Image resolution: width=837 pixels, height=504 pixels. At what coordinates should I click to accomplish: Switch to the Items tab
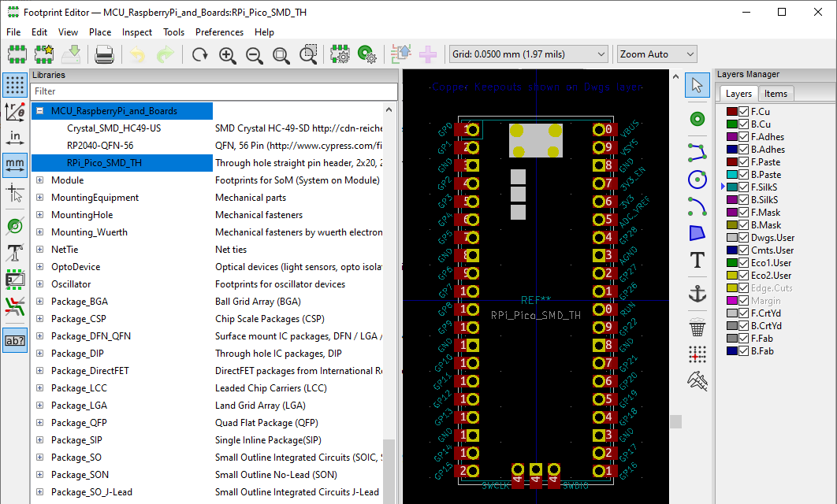[776, 93]
